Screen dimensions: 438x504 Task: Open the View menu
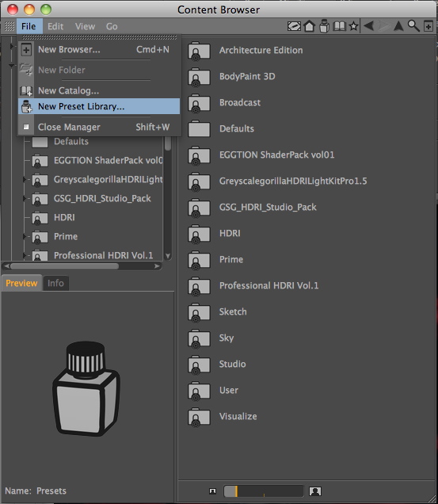[85, 26]
